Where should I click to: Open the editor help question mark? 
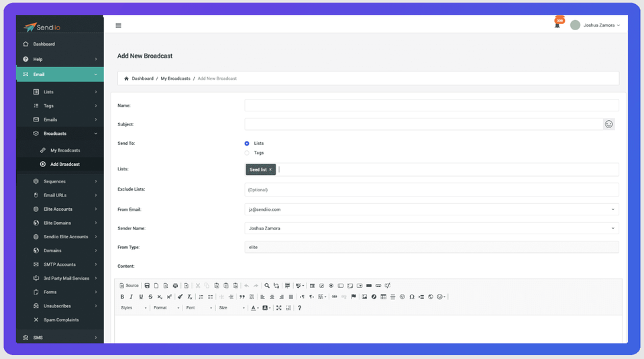pos(299,307)
